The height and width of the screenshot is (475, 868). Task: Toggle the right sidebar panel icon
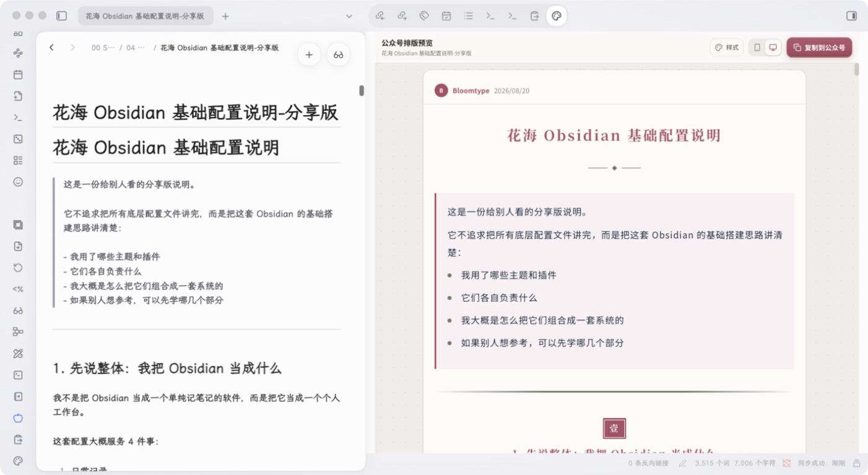tap(851, 16)
